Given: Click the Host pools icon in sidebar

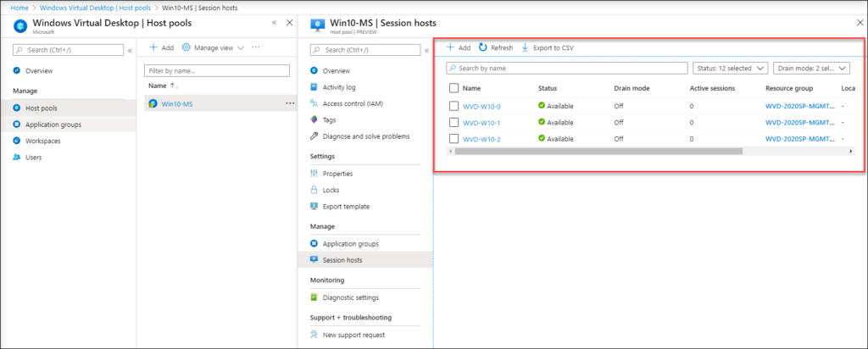Looking at the screenshot, I should pyautogui.click(x=17, y=108).
